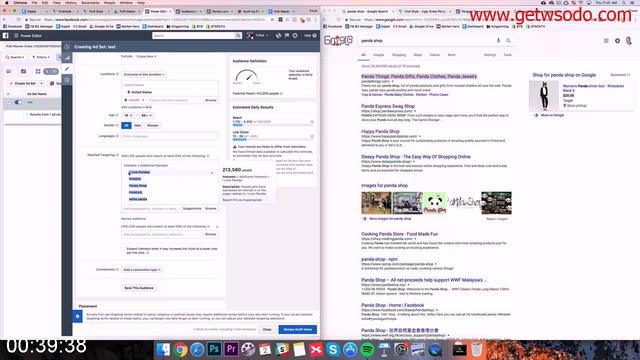Click More images for panda shop

tap(390, 219)
